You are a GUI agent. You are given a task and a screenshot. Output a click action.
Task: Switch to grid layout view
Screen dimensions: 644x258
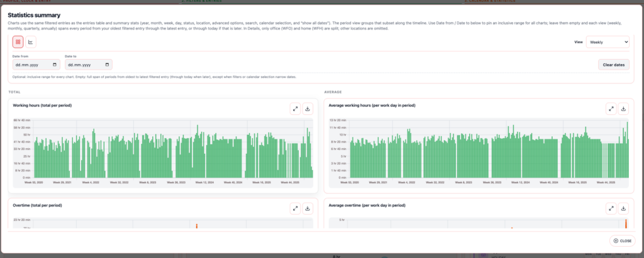18,42
